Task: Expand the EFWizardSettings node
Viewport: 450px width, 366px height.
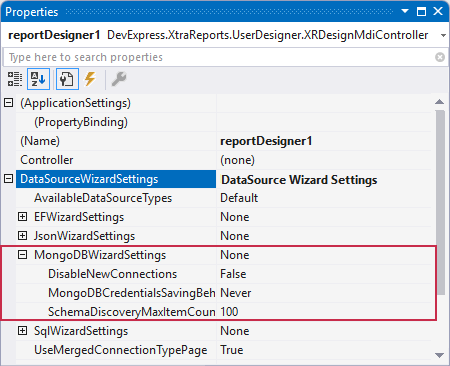Action: tap(22, 217)
